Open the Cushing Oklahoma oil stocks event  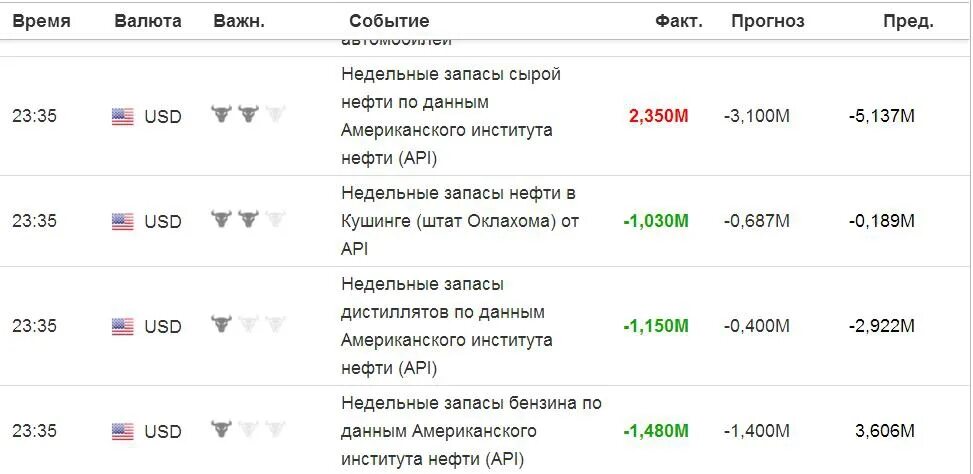[460, 221]
